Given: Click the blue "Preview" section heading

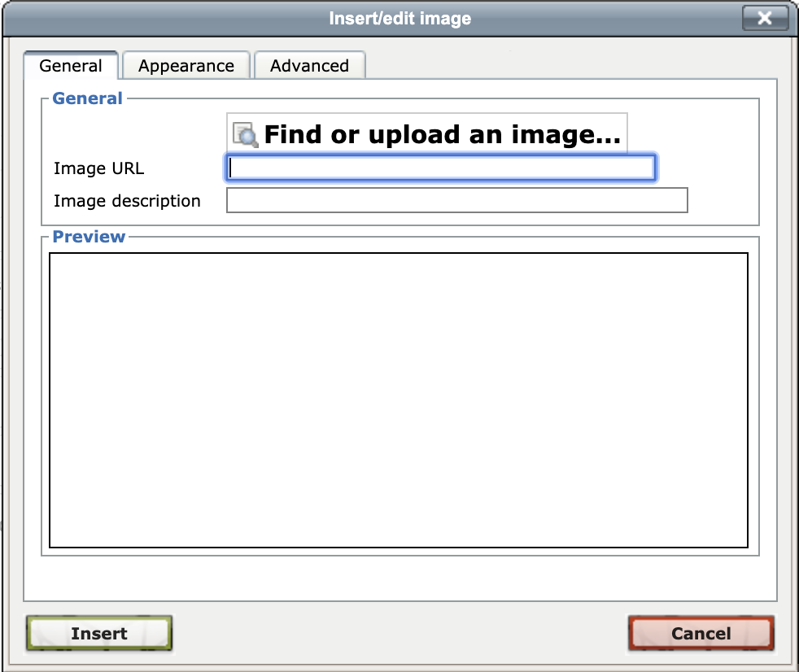Looking at the screenshot, I should (89, 237).
